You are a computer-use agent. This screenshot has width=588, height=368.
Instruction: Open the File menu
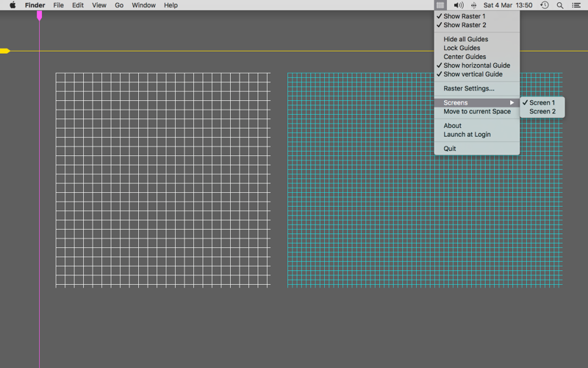[59, 5]
